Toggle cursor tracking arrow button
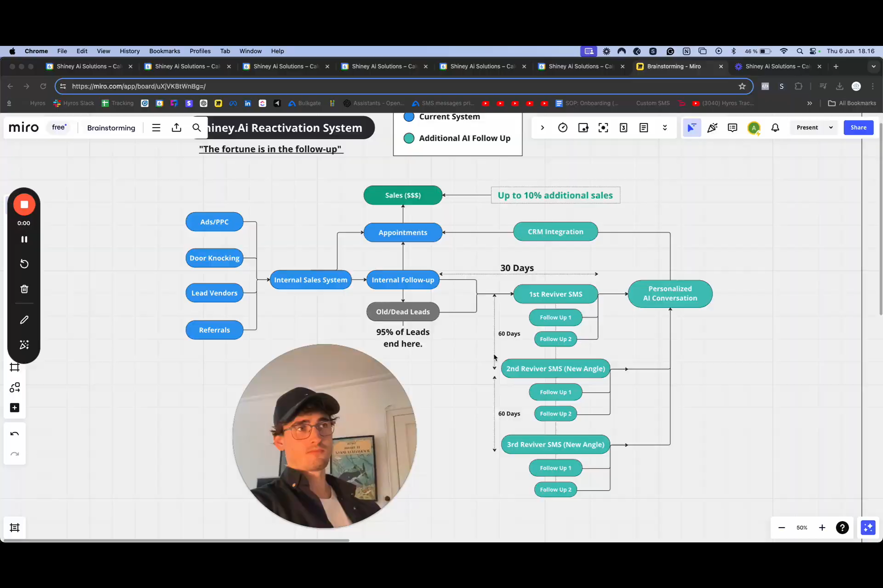Viewport: 883px width, 588px height. coord(692,127)
